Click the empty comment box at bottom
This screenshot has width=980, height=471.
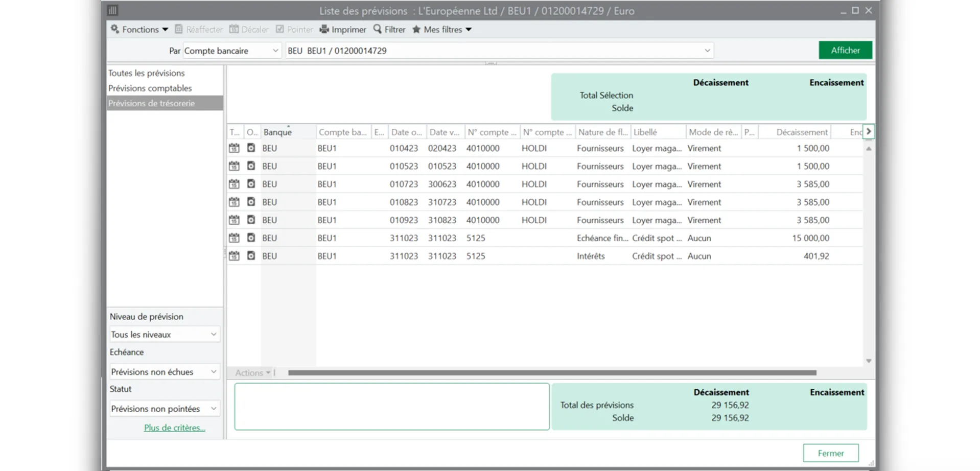(392, 407)
